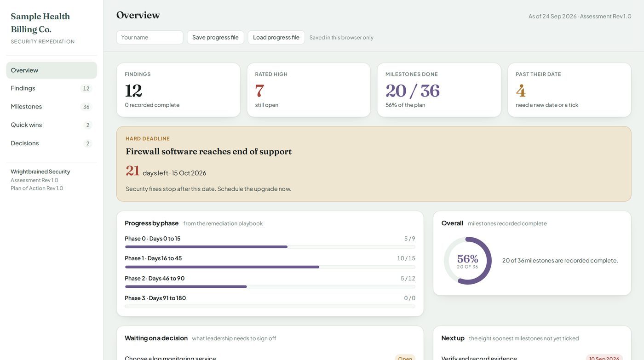The height and width of the screenshot is (360, 644).
Task: Click the Phase 0 · Days 0 to 15 label
Action: click(153, 239)
